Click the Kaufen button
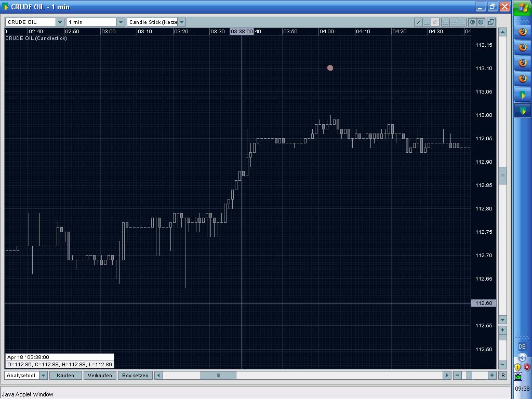The width and height of the screenshot is (532, 399). [x=65, y=375]
